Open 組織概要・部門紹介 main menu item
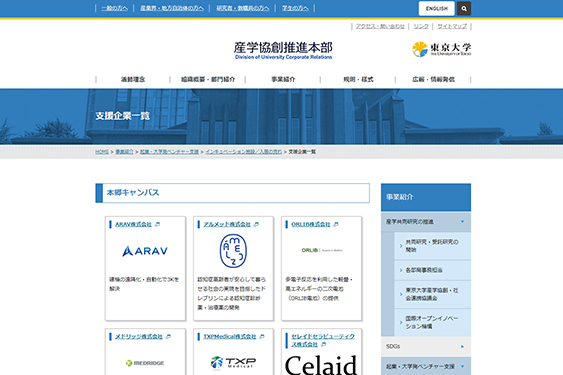This screenshot has height=375, width=563. coord(208,79)
